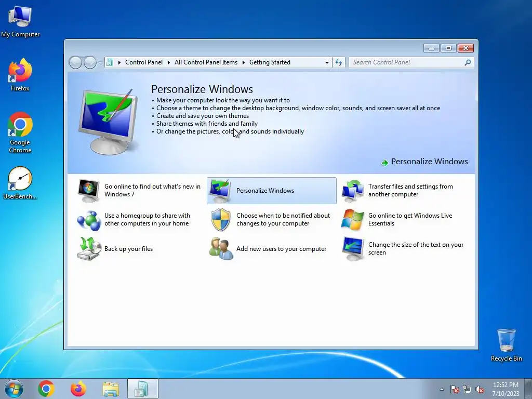Click the Control Panel breadcrumb
Screen dimensions: 532x399
coord(144,62)
